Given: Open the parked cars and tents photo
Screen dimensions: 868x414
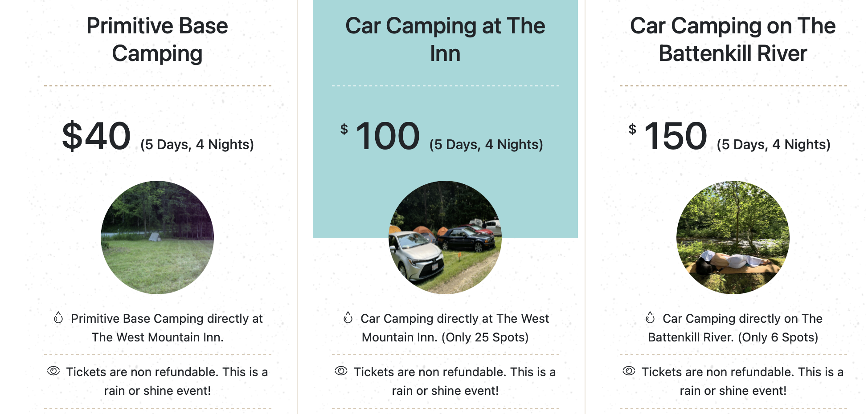Looking at the screenshot, I should [x=445, y=237].
